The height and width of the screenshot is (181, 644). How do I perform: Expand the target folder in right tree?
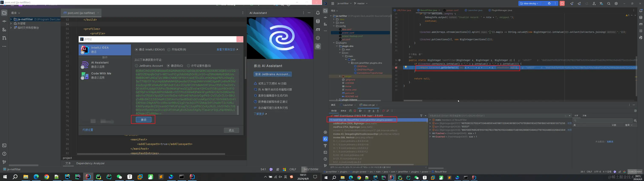click(x=340, y=76)
